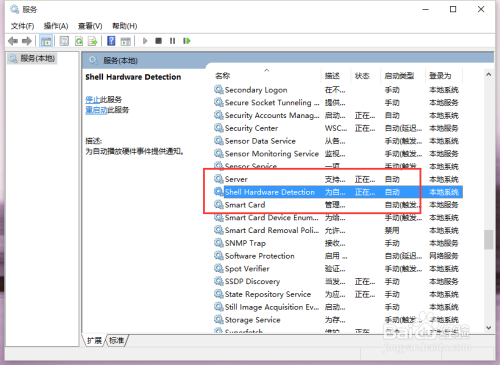Select the State Repository Service row
The width and height of the screenshot is (500, 365).
pos(337,294)
